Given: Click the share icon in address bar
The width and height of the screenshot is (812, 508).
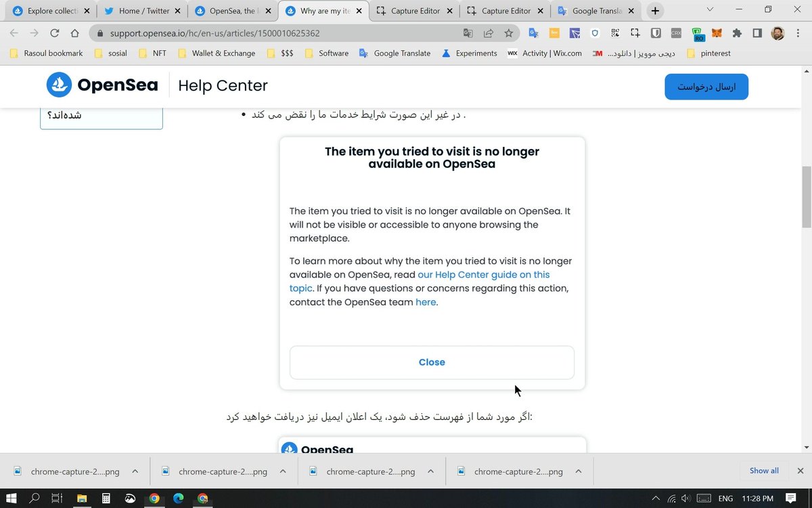Looking at the screenshot, I should 488,33.
